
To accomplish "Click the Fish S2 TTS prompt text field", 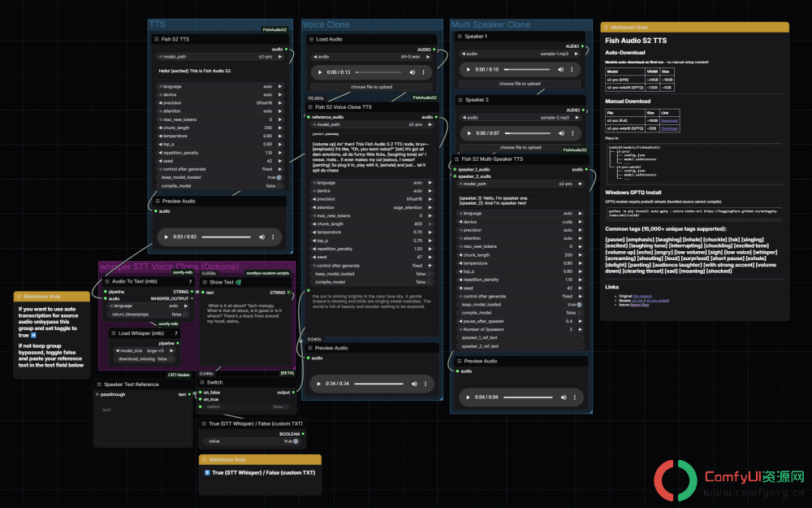I will point(220,71).
